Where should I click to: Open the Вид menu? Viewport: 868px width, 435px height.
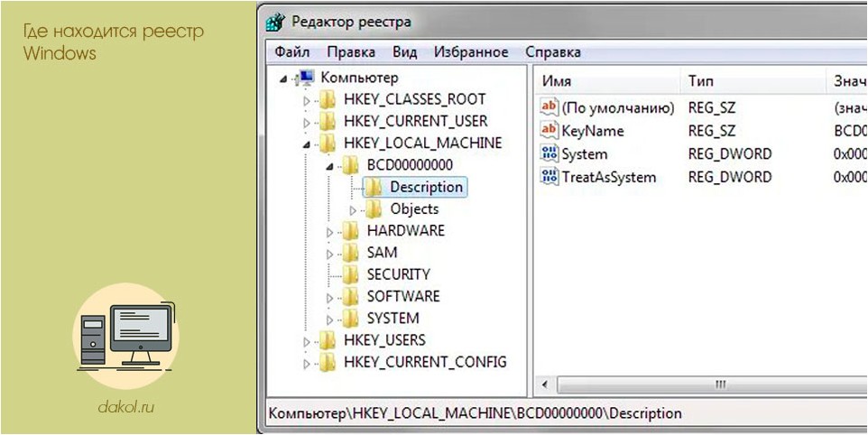(x=404, y=52)
